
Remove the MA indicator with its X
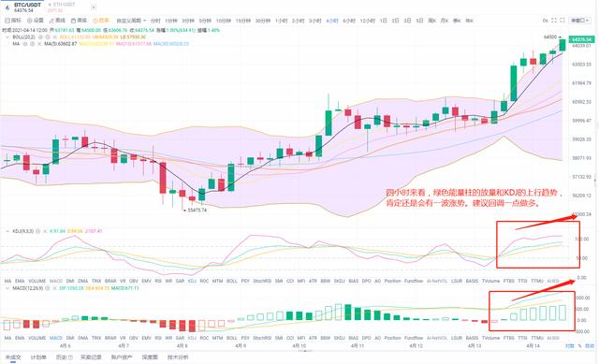(x=39, y=44)
